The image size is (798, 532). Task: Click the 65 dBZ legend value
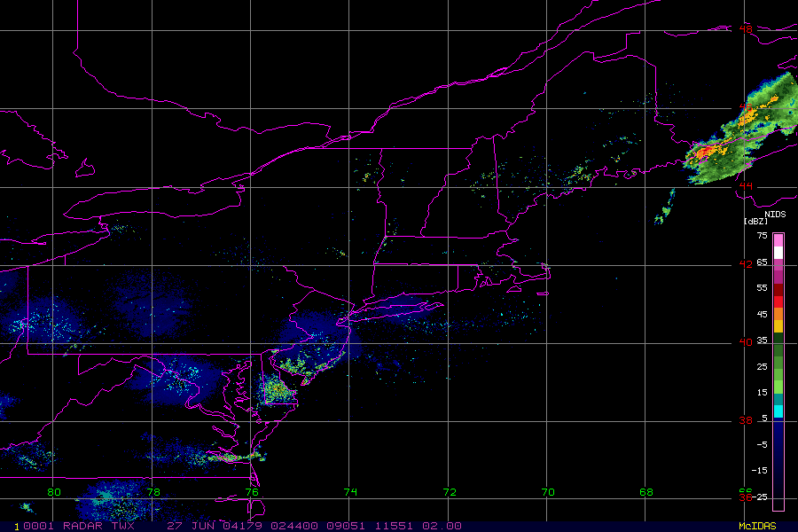tap(762, 262)
